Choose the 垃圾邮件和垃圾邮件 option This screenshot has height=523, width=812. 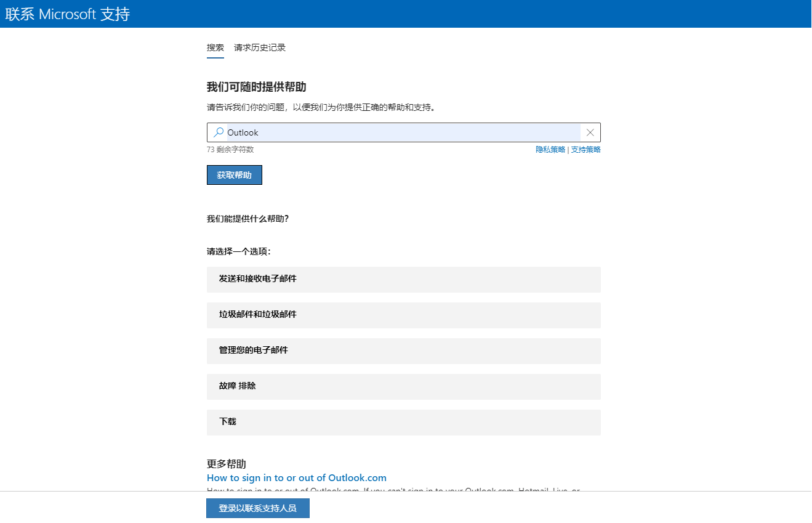pyautogui.click(x=404, y=315)
